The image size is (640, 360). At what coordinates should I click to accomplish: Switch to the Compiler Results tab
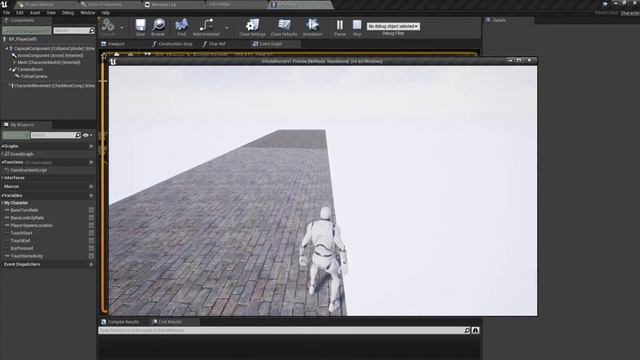pos(123,322)
